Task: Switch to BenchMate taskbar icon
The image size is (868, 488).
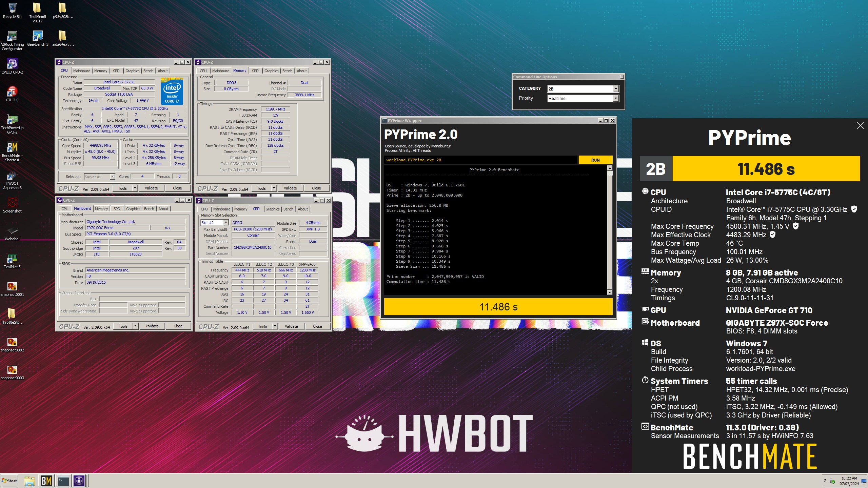Action: click(x=46, y=481)
